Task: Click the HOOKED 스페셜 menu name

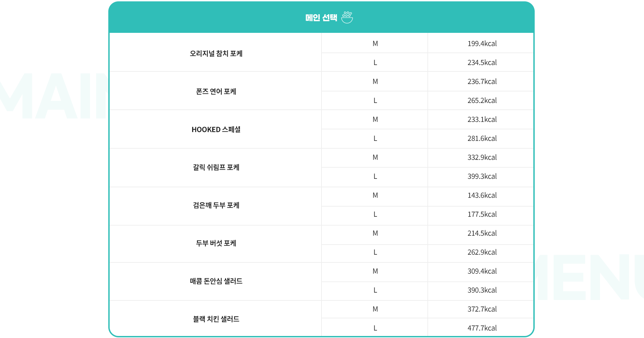Action: (216, 129)
